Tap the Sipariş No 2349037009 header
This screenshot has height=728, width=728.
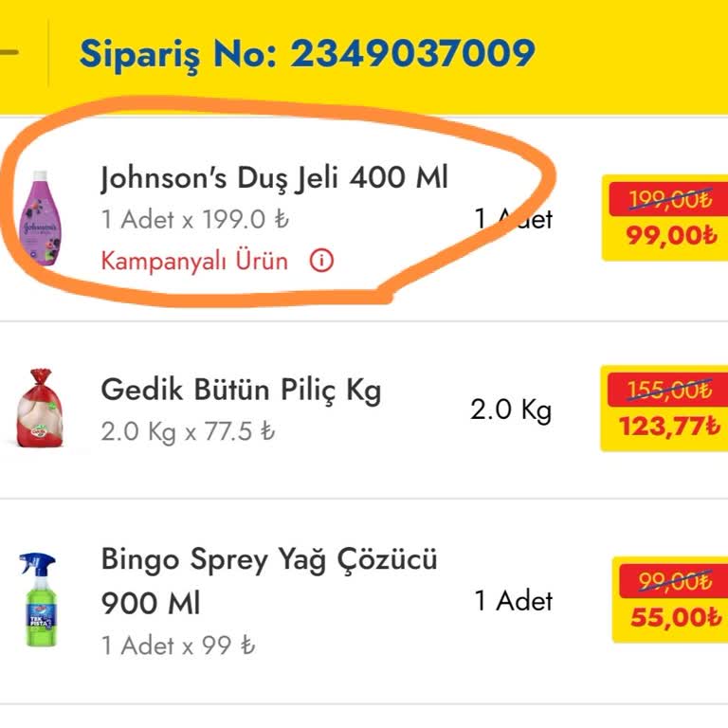click(x=306, y=54)
